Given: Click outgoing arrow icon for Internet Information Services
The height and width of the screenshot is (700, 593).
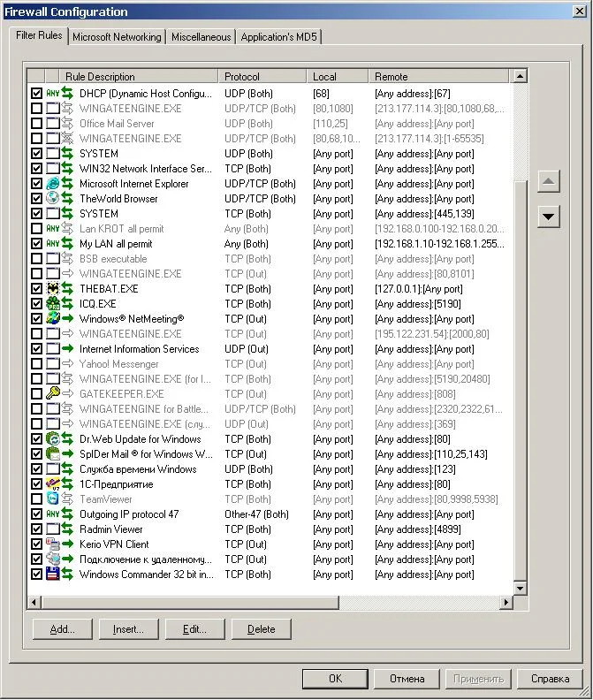Looking at the screenshot, I should (67, 348).
